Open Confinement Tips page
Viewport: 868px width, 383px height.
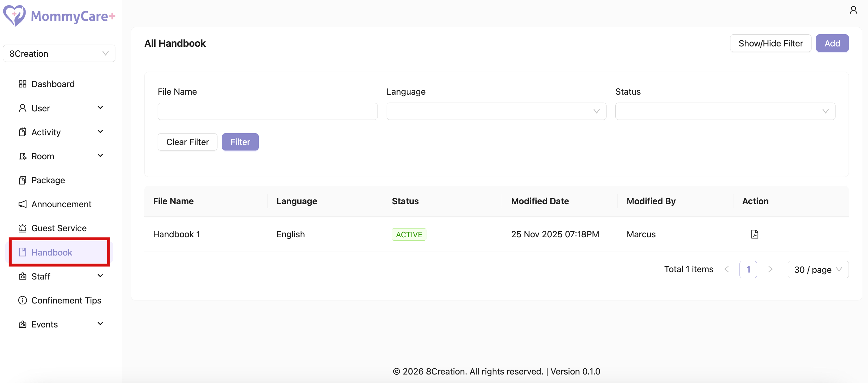(66, 300)
